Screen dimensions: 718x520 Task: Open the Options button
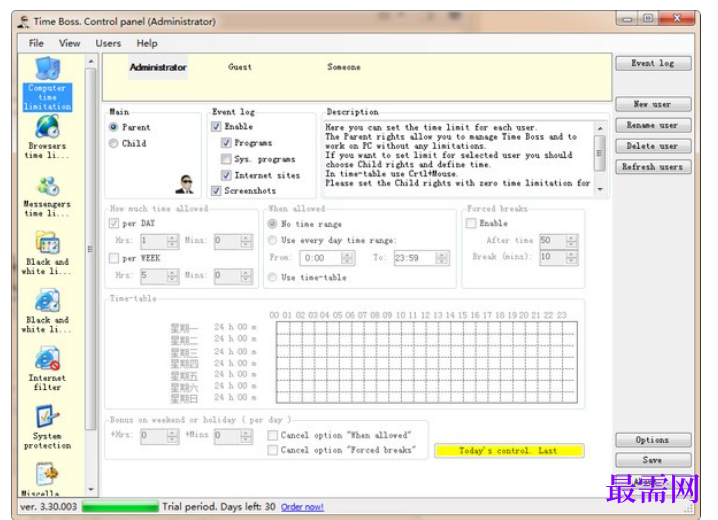click(653, 440)
